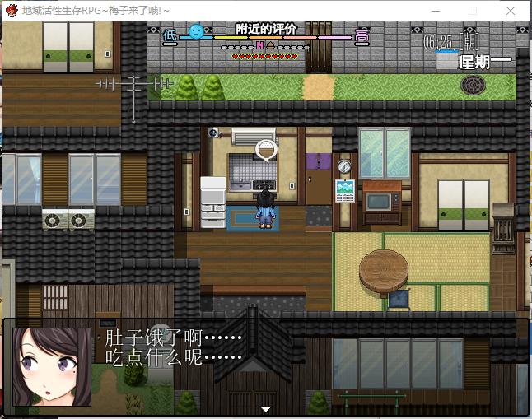532x419 pixels.
Task: Click the pink H status icon
Action: (260, 45)
